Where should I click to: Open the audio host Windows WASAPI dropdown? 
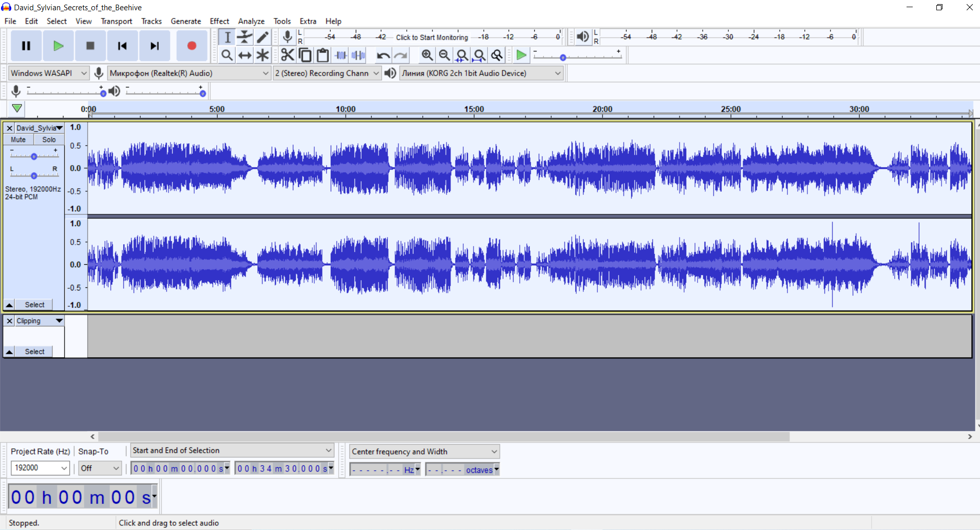tap(49, 73)
